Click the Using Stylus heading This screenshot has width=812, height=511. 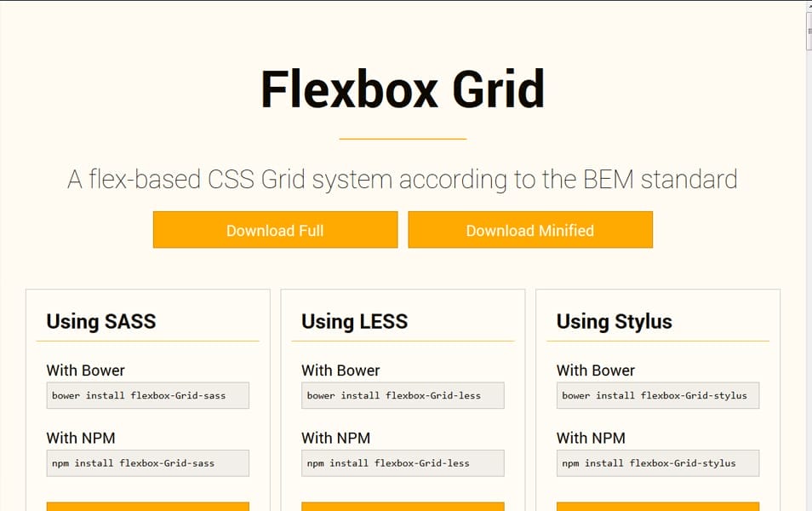[x=615, y=321]
